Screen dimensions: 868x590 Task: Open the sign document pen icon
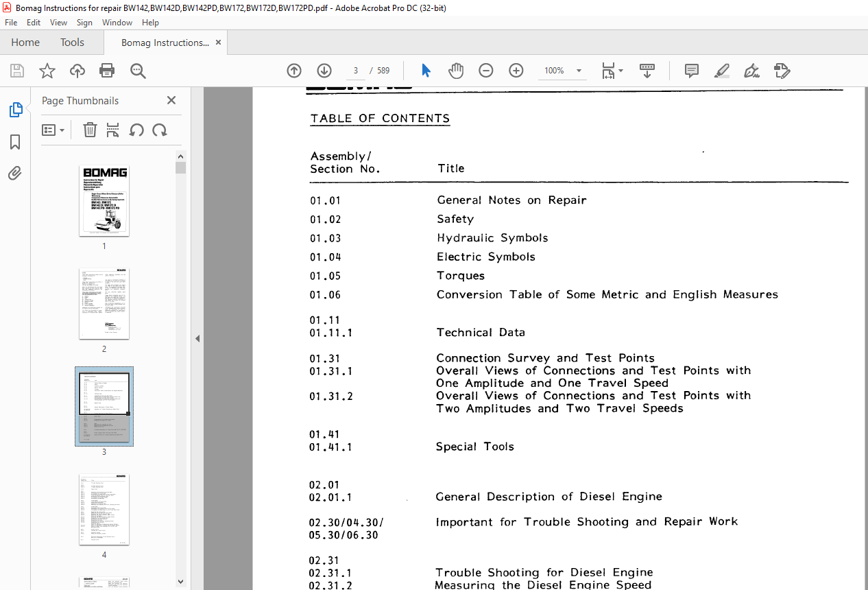[x=752, y=71]
